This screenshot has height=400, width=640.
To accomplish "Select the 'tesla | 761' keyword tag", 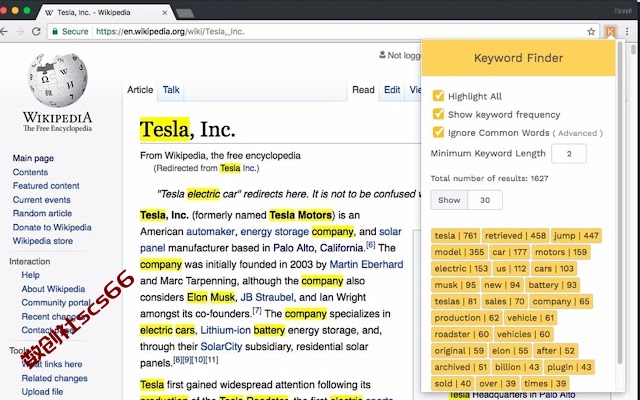I will [456, 236].
